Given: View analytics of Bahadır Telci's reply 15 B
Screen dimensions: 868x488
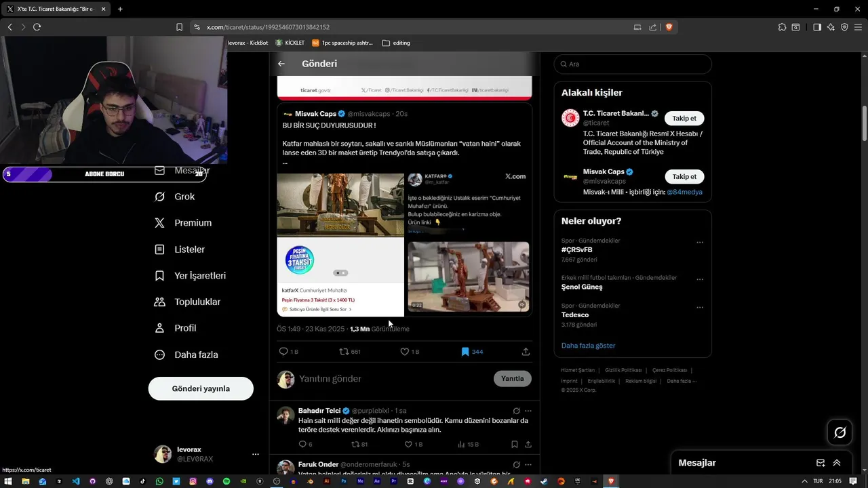Looking at the screenshot, I should click(462, 445).
